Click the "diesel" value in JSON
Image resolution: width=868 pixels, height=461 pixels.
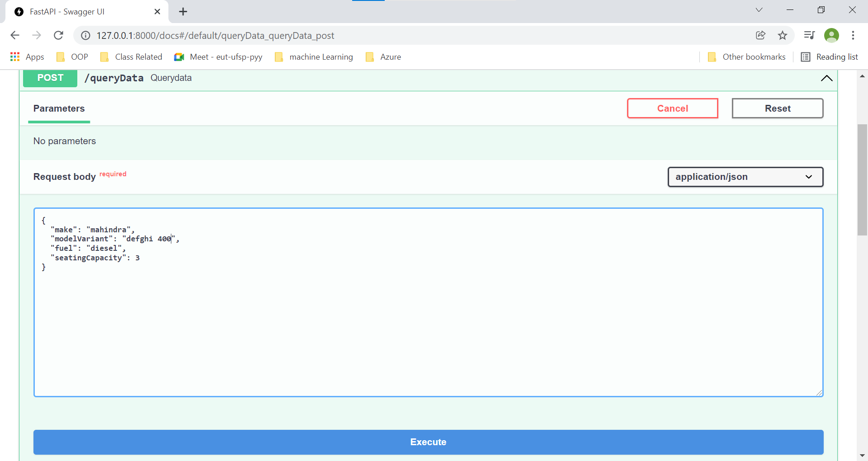[x=104, y=248]
